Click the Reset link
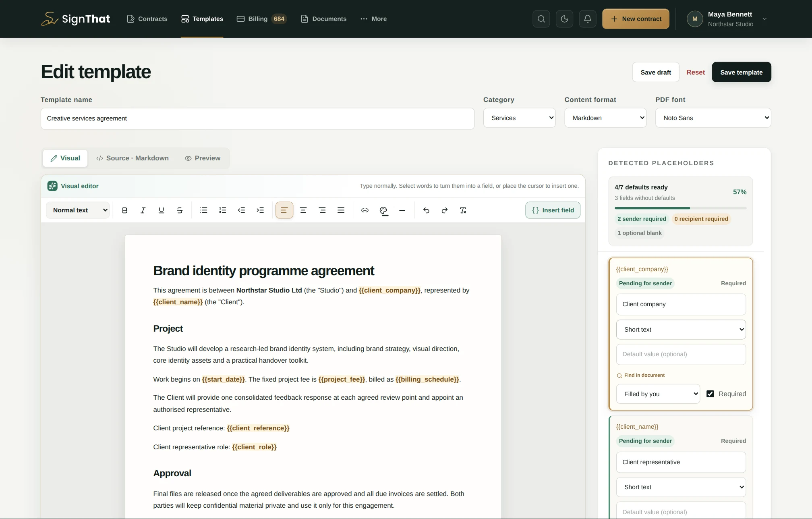Image resolution: width=812 pixels, height=519 pixels. (x=696, y=72)
